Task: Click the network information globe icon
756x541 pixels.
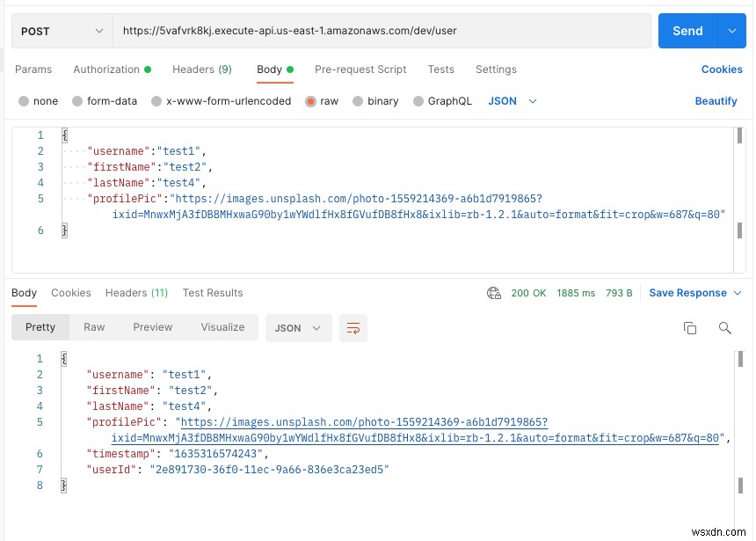Action: pyautogui.click(x=493, y=293)
